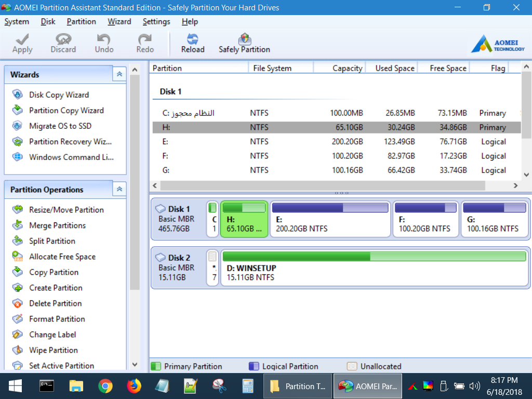Open the Help menu
532x399 pixels.
[x=190, y=22]
